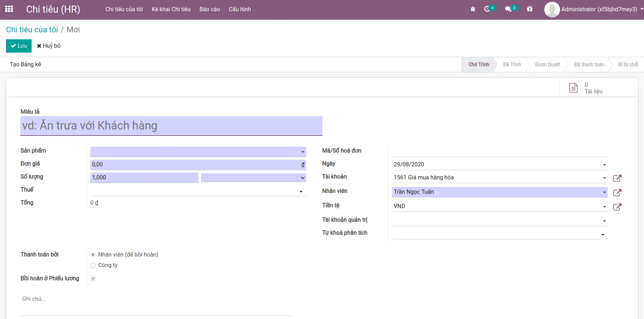644x319 pixels.
Task: Click the Đơn giá price field
Action: tap(198, 165)
